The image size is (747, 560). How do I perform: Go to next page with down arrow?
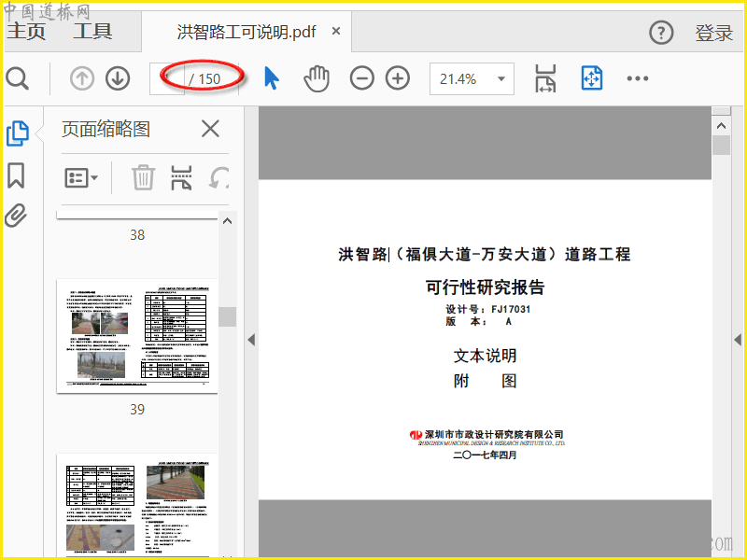tap(118, 78)
